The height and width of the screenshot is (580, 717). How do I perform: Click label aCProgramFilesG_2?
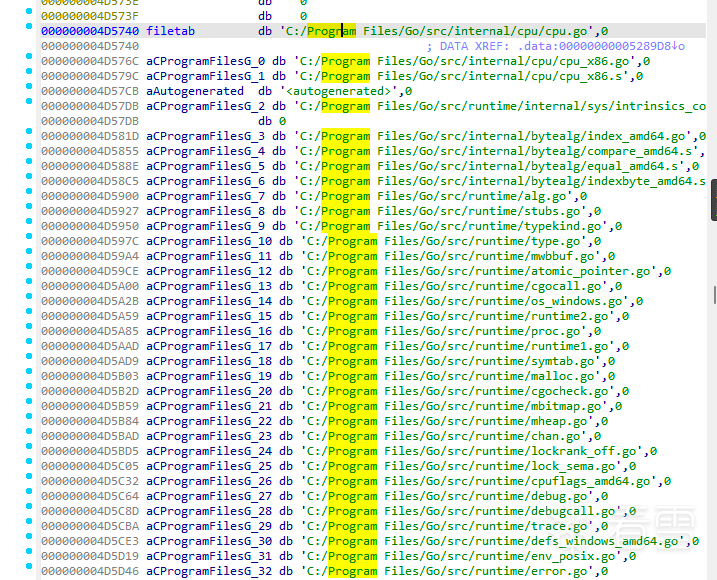pyautogui.click(x=205, y=106)
